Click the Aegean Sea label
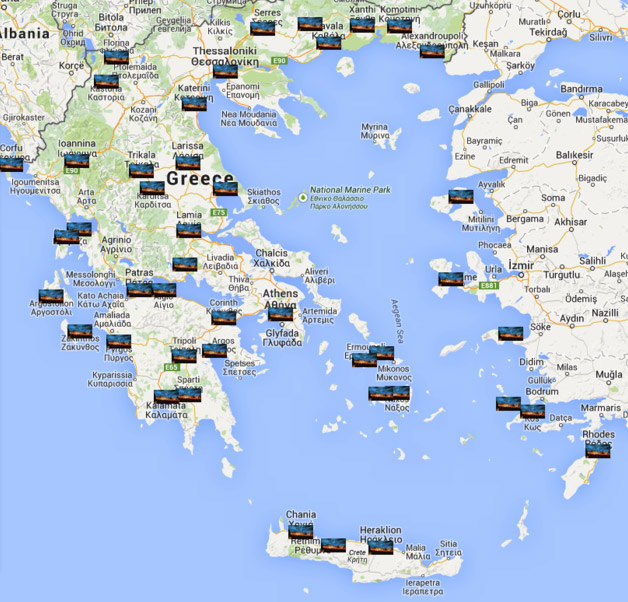The height and width of the screenshot is (602, 628). pos(397,322)
